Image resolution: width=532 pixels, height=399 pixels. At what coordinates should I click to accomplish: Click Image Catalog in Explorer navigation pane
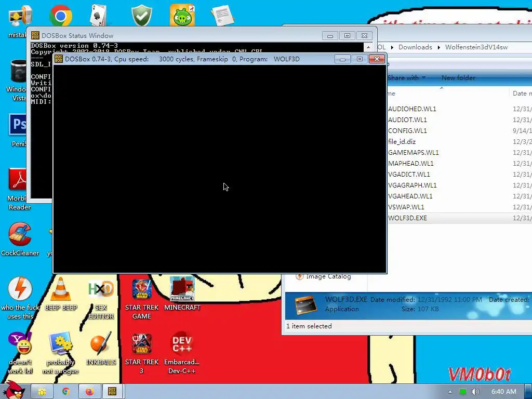click(328, 276)
